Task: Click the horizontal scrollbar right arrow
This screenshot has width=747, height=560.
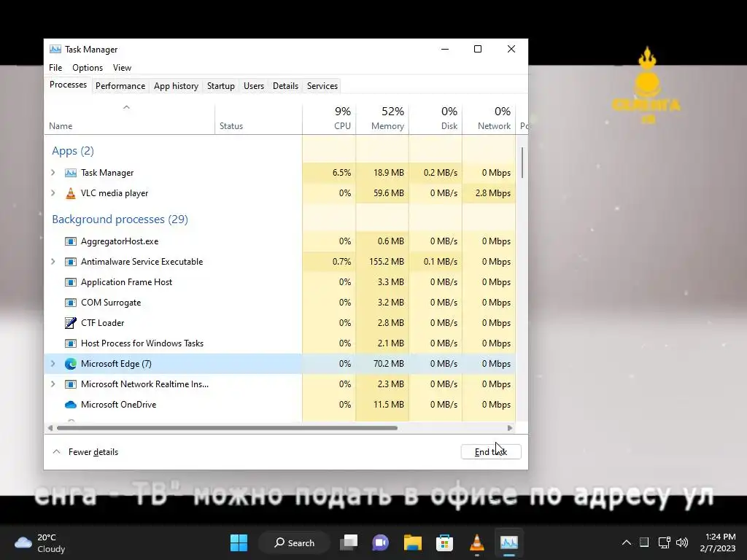Action: click(510, 428)
